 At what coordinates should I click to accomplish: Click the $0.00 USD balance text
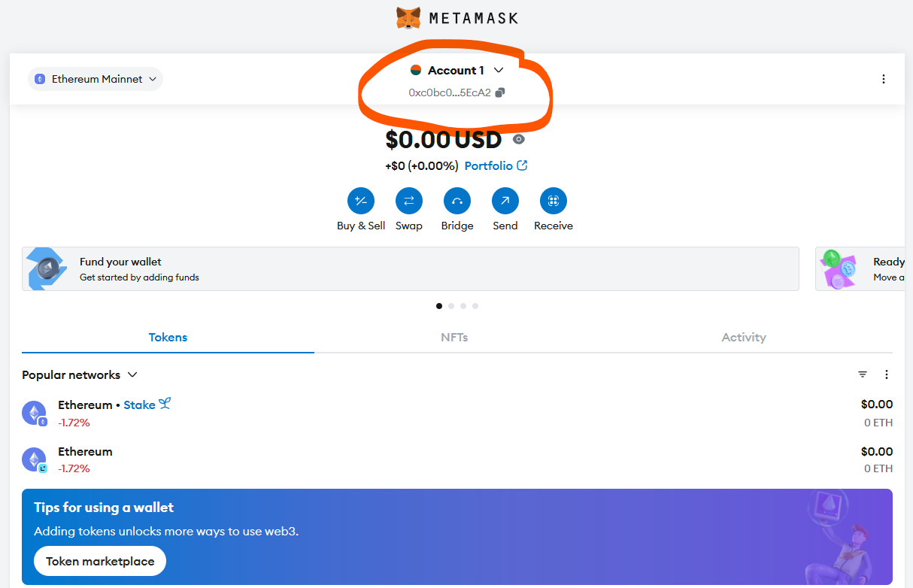tap(443, 140)
